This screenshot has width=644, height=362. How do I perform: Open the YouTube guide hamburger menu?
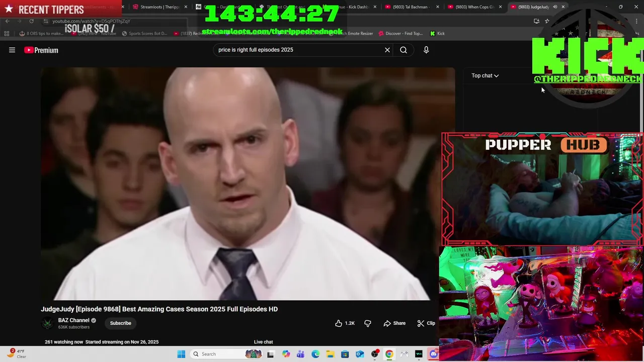12,50
